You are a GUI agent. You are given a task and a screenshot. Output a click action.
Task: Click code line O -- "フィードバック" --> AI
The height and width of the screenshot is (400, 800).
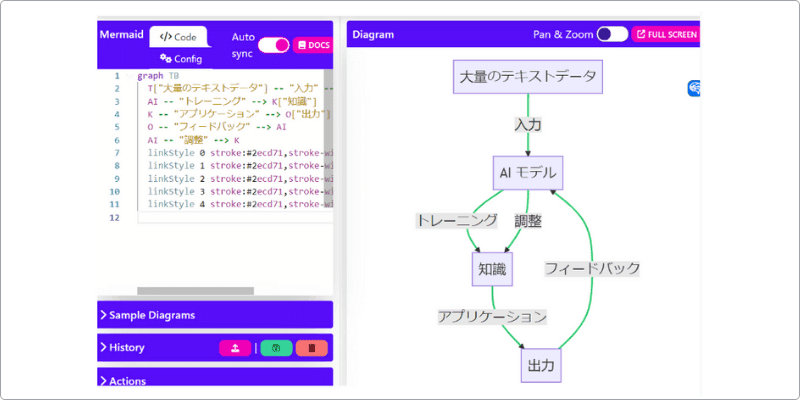[217, 127]
